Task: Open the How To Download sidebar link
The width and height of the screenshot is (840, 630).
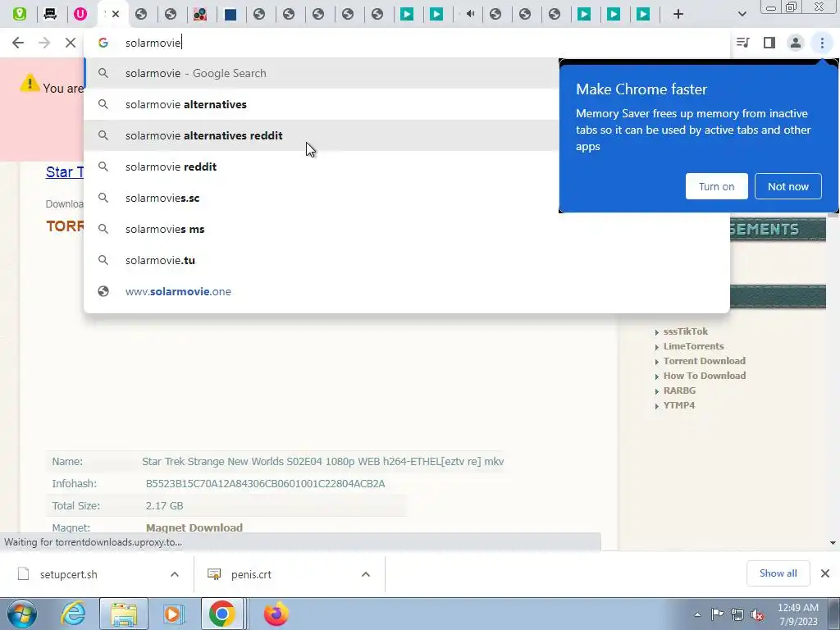Action: point(704,376)
